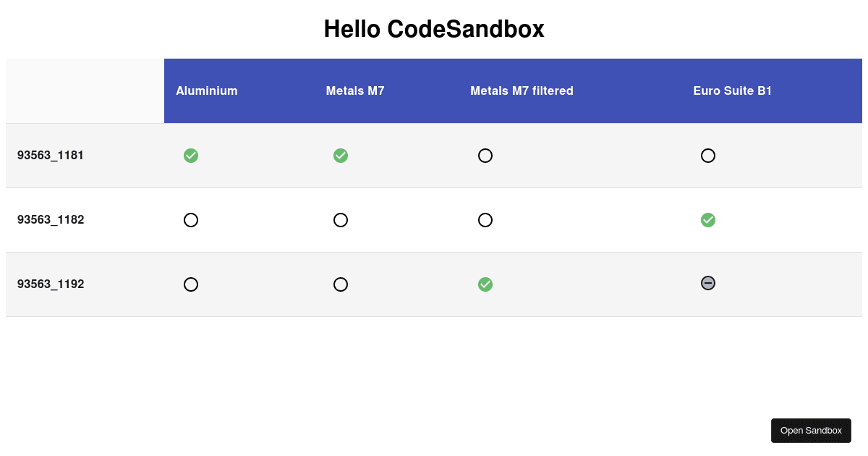Screen dimensions: 868x456
Task: Click the Open Sandbox button
Action: tap(811, 430)
